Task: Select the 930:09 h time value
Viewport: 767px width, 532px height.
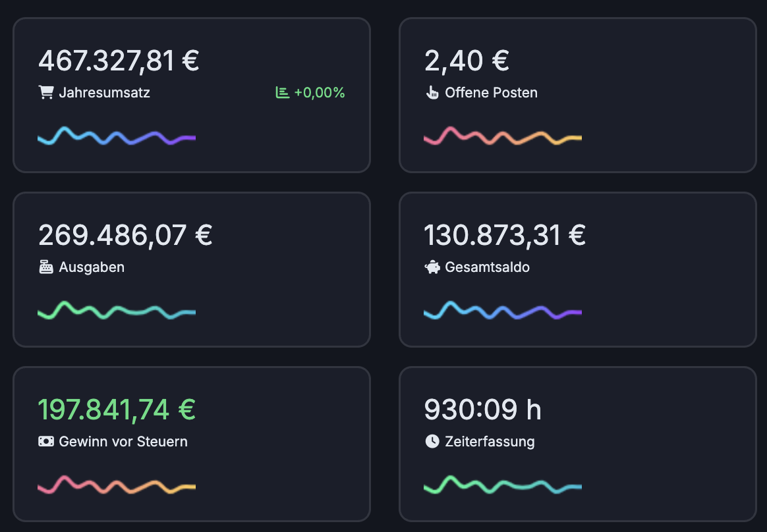Action: tap(482, 410)
